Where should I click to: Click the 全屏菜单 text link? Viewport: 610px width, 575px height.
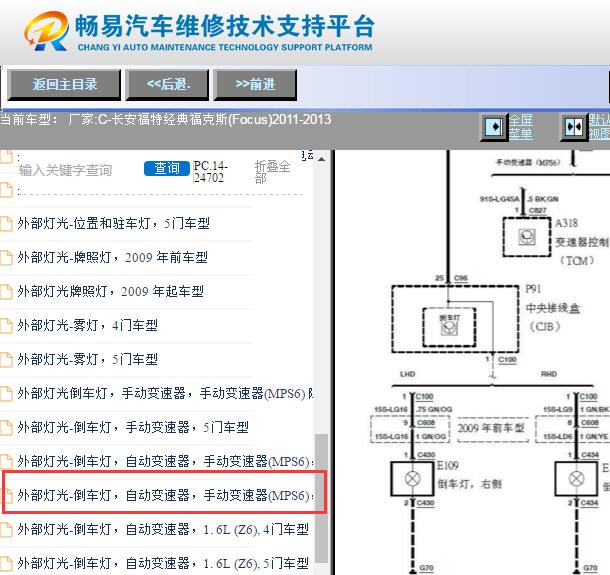521,127
